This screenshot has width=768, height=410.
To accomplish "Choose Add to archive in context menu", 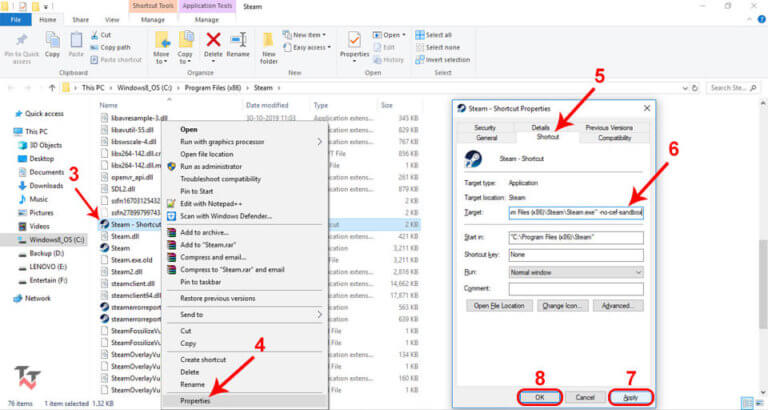I will coord(204,233).
